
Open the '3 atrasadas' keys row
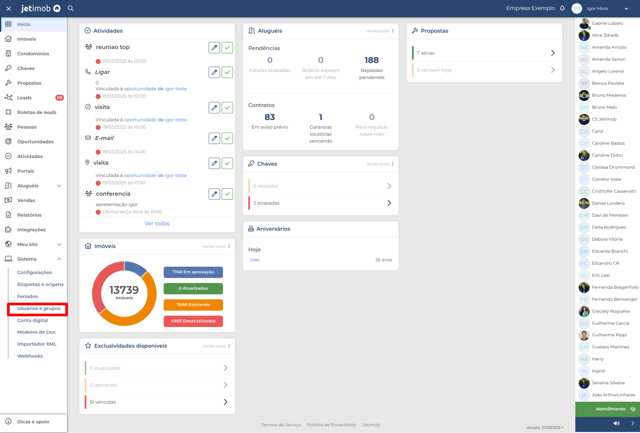click(x=320, y=203)
